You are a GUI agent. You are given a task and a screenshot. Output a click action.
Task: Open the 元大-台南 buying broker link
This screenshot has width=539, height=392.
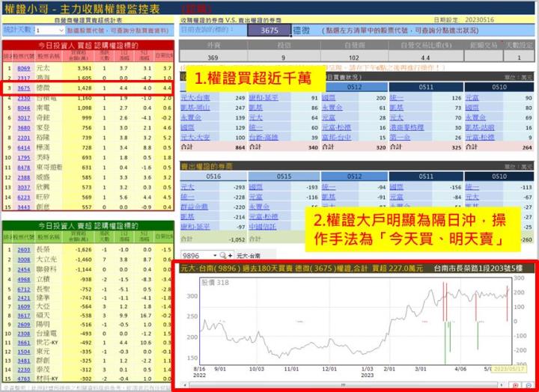point(195,98)
